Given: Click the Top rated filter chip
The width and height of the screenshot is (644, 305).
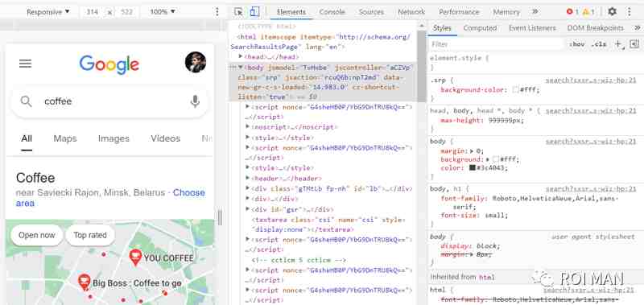Looking at the screenshot, I should click(x=90, y=235).
